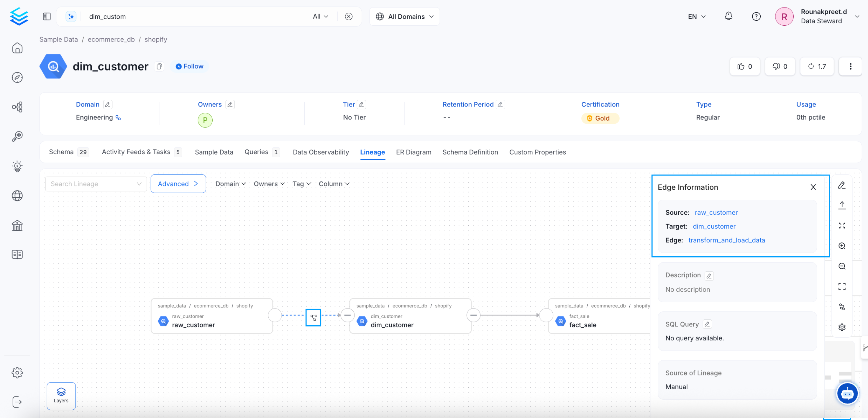Screen dimensions: 868x420
Task: Fit the lineage view to screen
Action: coord(842,286)
